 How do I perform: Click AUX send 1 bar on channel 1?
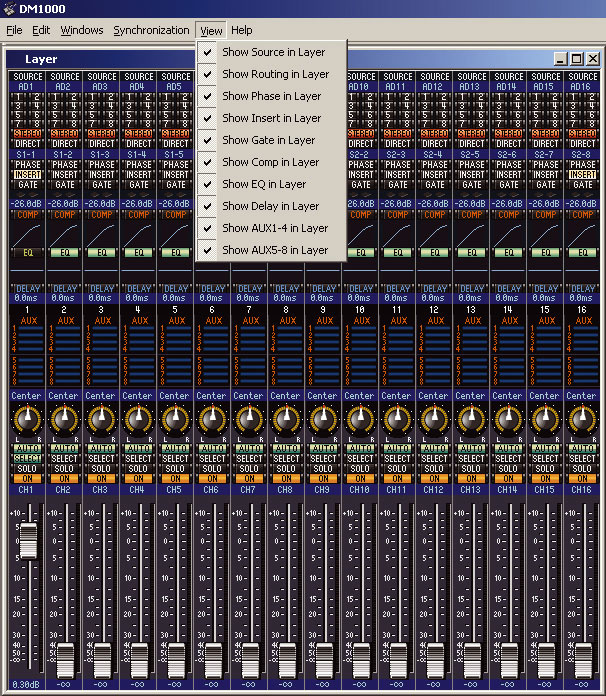pos(31,329)
